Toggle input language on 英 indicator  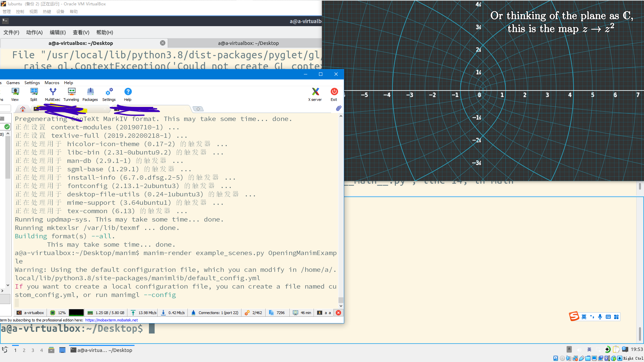pyautogui.click(x=584, y=317)
